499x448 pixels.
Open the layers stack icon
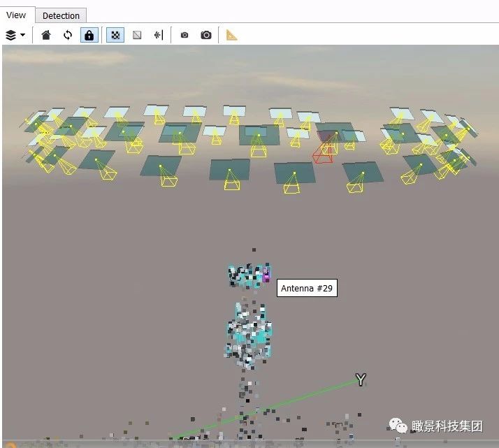(10, 35)
